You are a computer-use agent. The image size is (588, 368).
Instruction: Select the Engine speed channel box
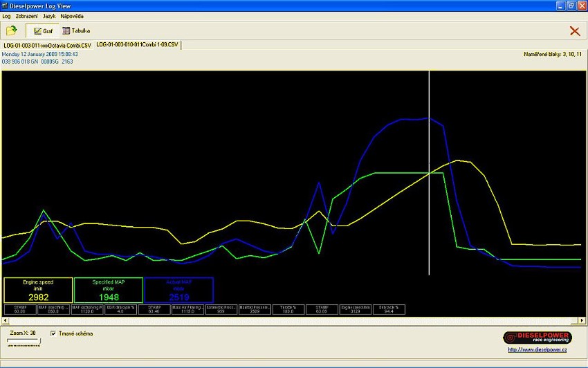(38, 291)
